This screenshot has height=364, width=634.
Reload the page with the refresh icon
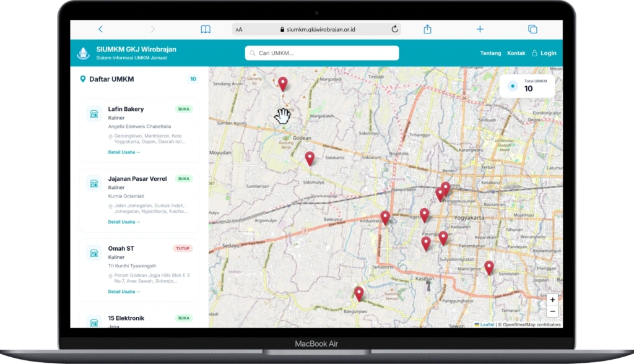tap(394, 28)
